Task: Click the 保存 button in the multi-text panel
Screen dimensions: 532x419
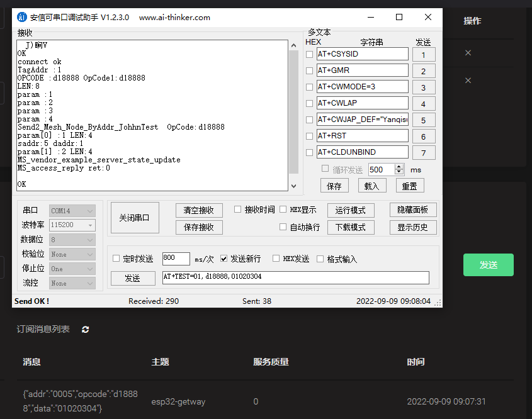Action: (334, 186)
